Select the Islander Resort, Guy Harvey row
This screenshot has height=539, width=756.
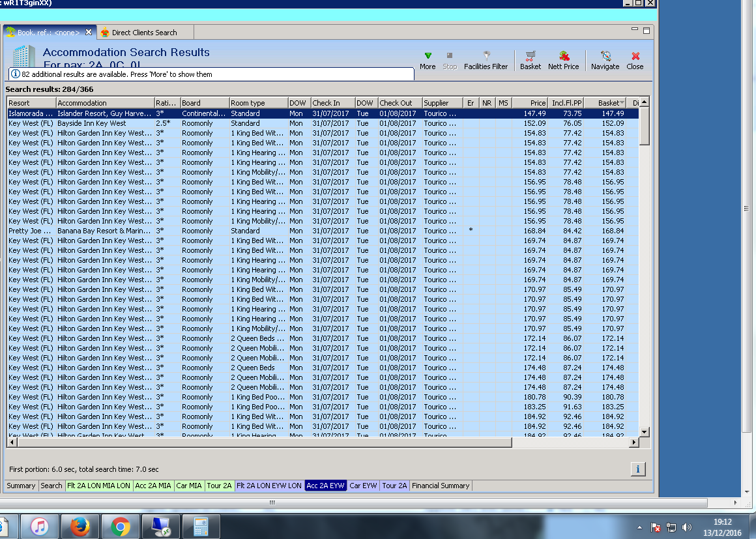coord(323,113)
